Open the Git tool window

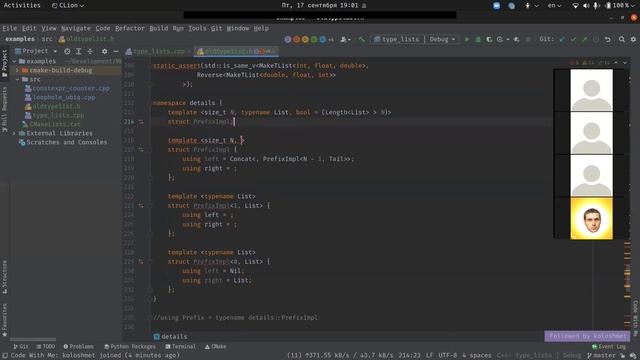point(21,347)
